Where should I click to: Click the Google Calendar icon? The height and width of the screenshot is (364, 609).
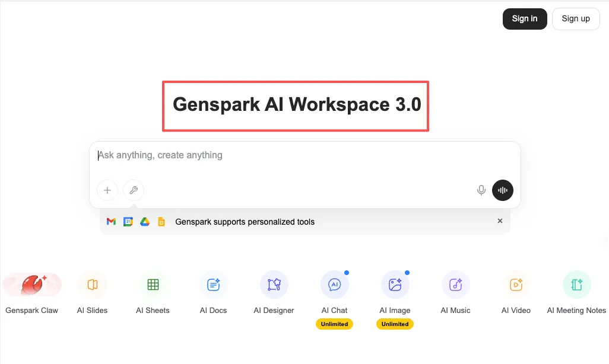[128, 222]
